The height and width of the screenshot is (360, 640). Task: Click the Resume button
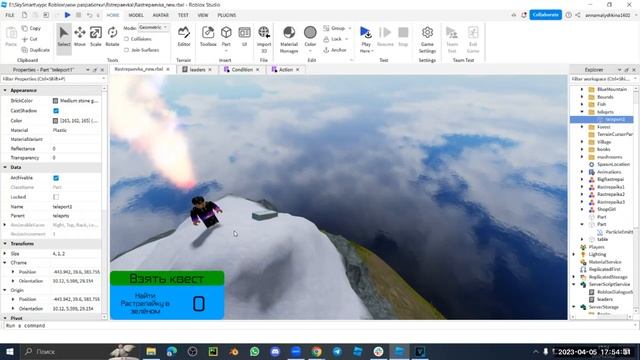coord(385,37)
